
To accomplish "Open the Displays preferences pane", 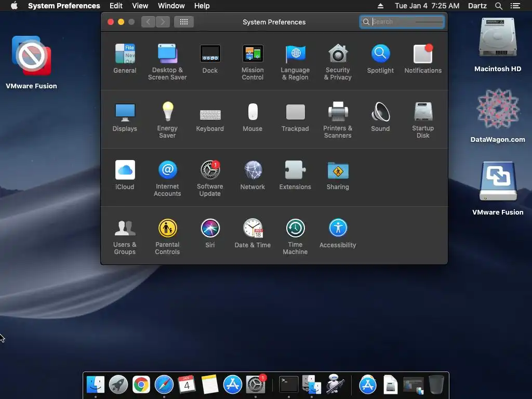I will pyautogui.click(x=125, y=117).
